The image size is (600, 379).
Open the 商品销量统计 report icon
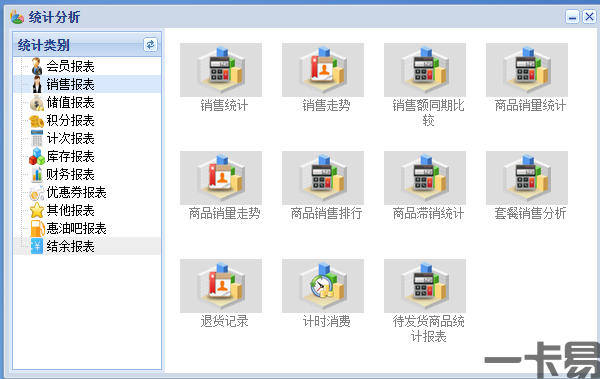coord(527,70)
